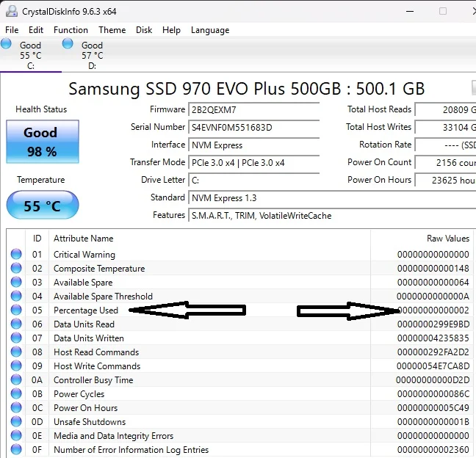The width and height of the screenshot is (476, 458).
Task: Open the File menu
Action: 12,30
